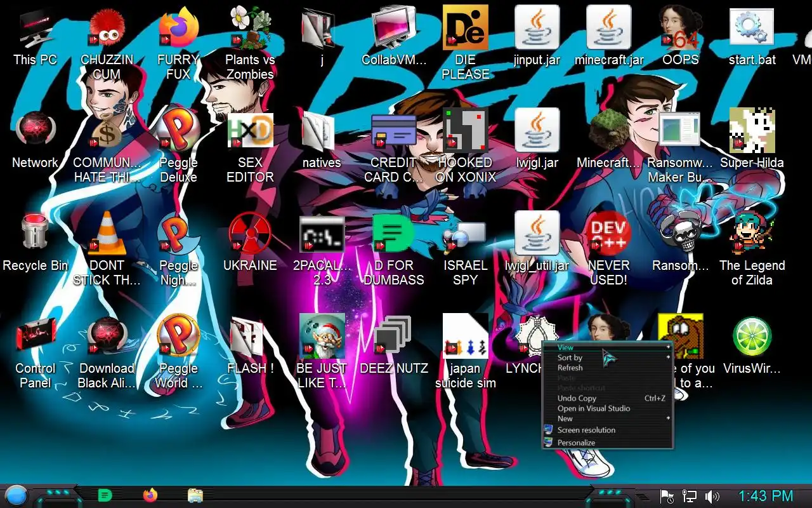Select the Peggle World desktop icon
812x508 pixels.
pyautogui.click(x=178, y=337)
